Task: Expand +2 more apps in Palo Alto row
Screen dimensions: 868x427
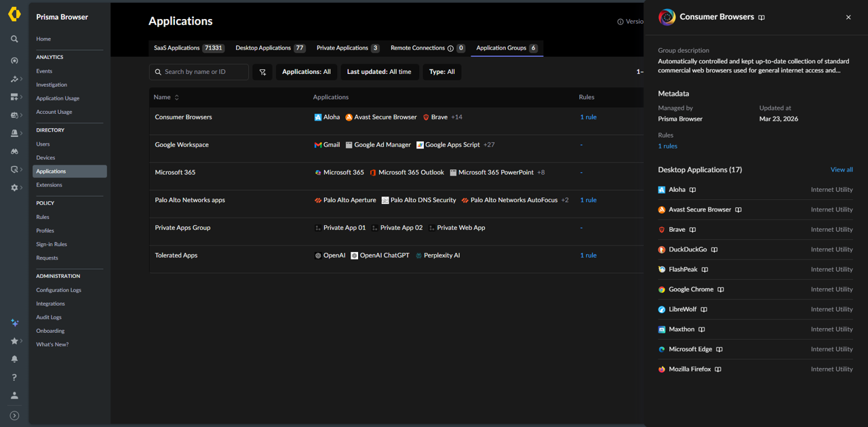Action: click(565, 200)
